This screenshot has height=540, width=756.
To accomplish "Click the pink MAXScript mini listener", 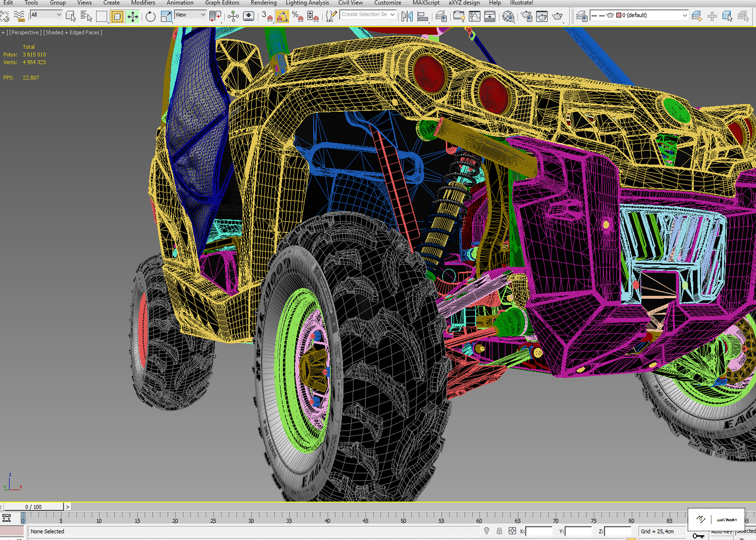I will 12,530.
